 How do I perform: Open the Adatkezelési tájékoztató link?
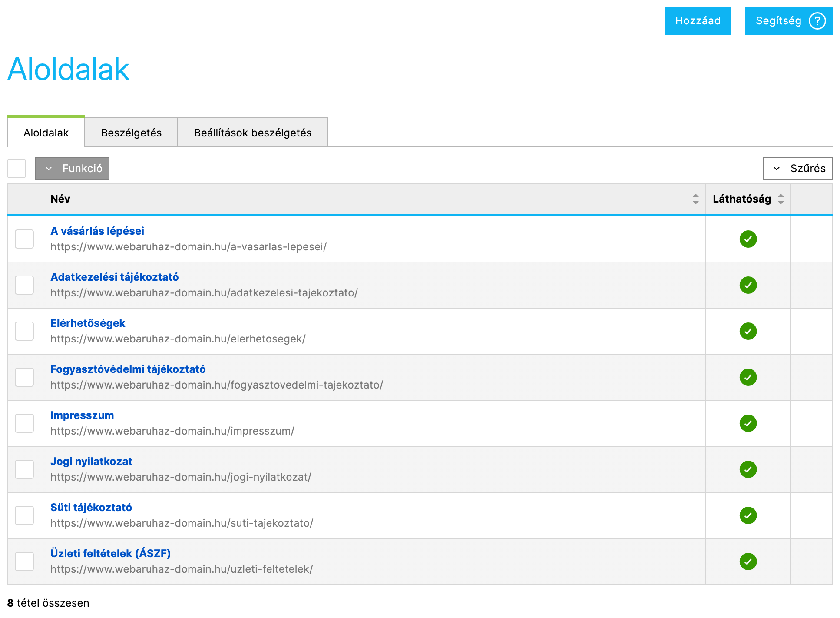pos(115,277)
